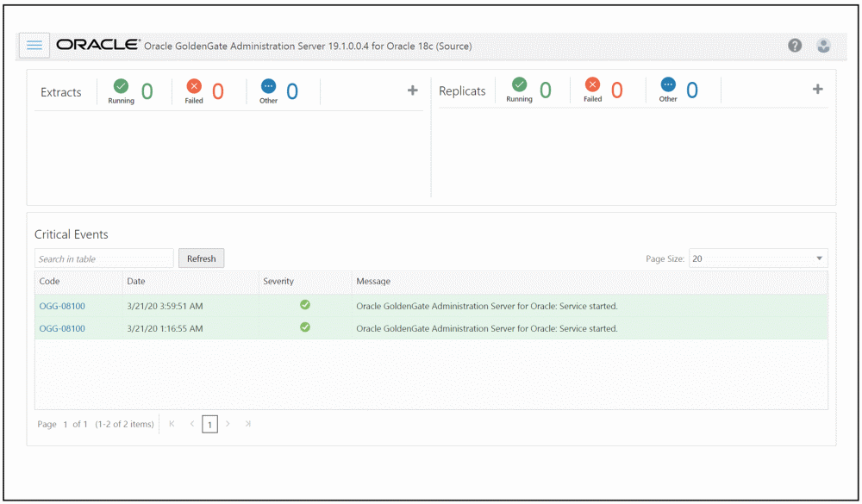Click the Extracts other count 0

click(x=292, y=92)
